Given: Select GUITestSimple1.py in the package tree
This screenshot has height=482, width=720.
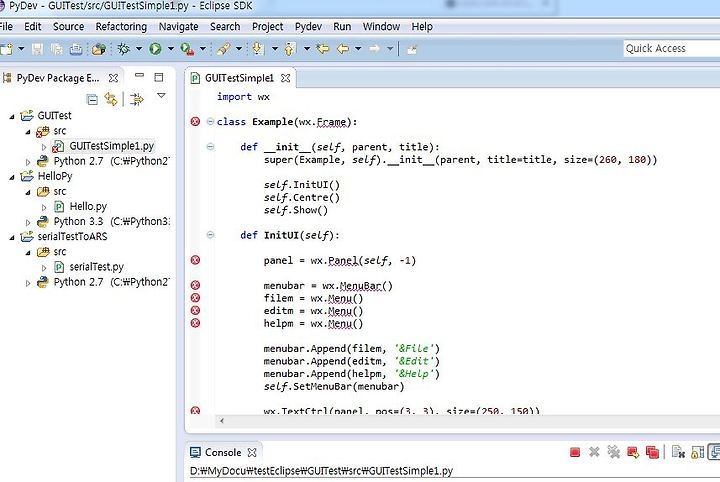Looking at the screenshot, I should coord(112,146).
